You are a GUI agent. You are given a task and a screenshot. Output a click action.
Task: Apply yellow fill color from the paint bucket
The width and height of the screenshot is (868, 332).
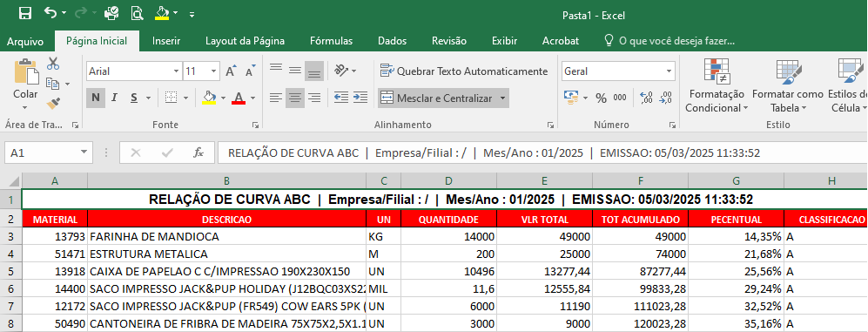coord(209,98)
